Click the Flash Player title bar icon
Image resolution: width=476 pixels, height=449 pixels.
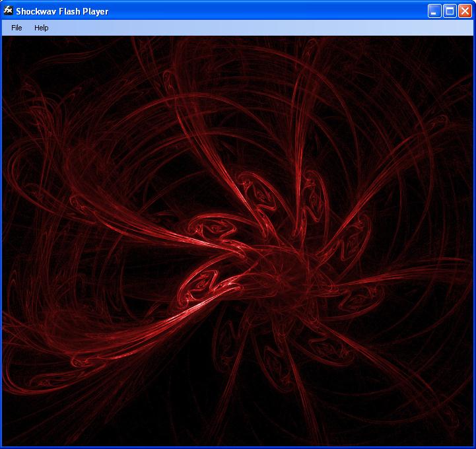[8, 11]
